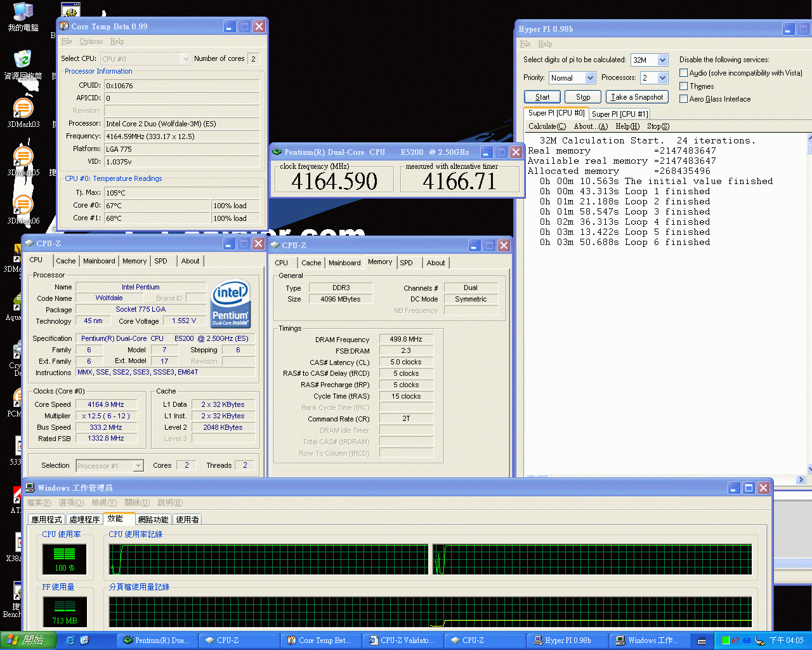
Task: Open Core Temp Options menu
Action: (x=91, y=41)
